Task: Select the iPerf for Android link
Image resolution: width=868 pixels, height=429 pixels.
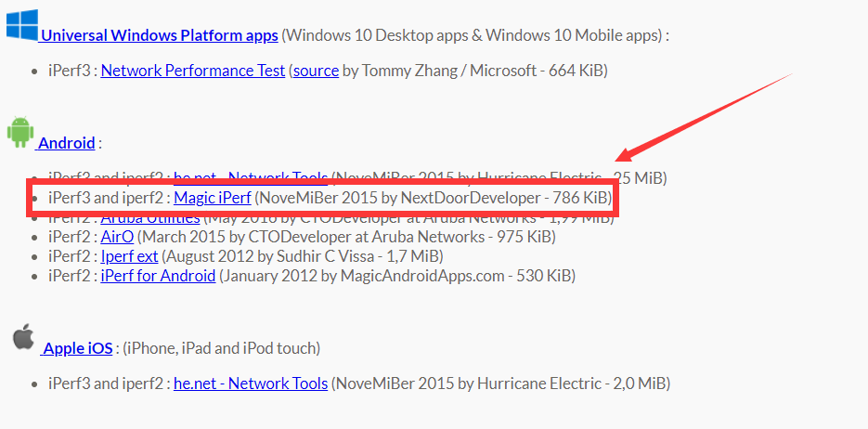Action: [x=158, y=276]
